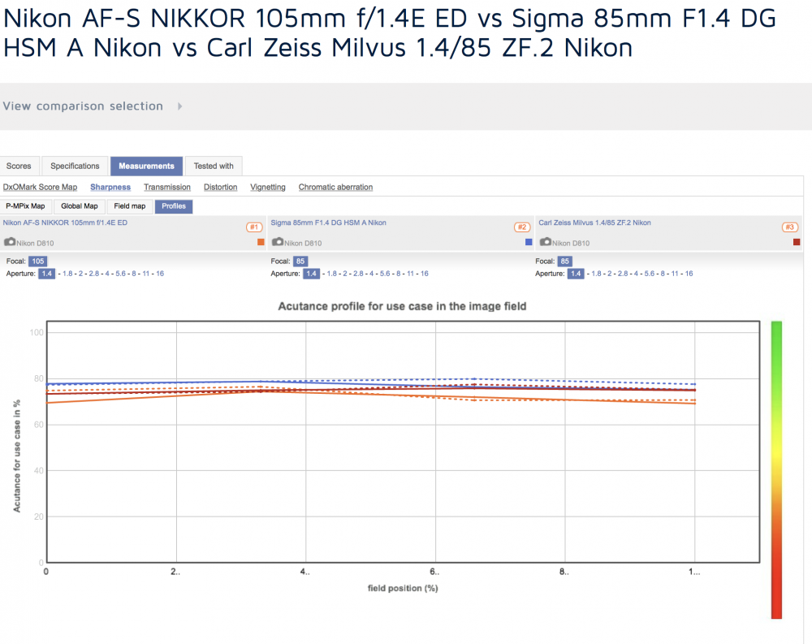The height and width of the screenshot is (644, 812).
Task: Open the Vignetting measurements link
Action: tap(268, 187)
